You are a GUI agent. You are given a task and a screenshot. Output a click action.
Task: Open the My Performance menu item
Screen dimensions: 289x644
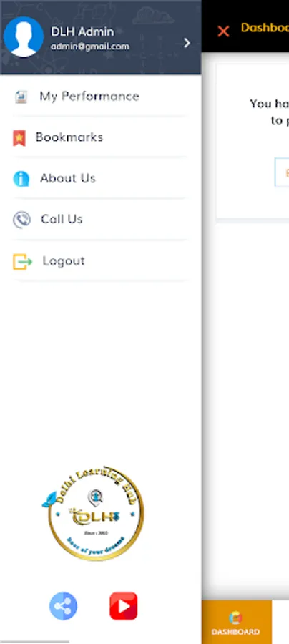click(x=101, y=97)
